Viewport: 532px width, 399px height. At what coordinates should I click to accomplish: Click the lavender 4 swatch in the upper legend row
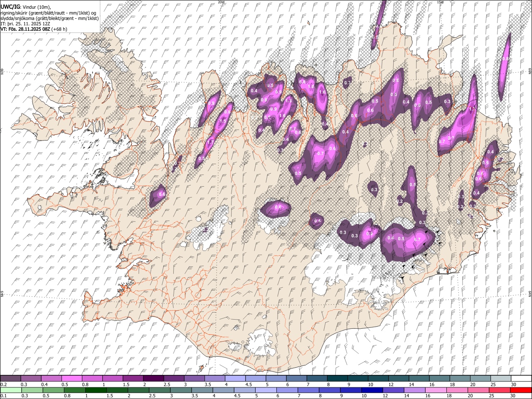point(235,379)
